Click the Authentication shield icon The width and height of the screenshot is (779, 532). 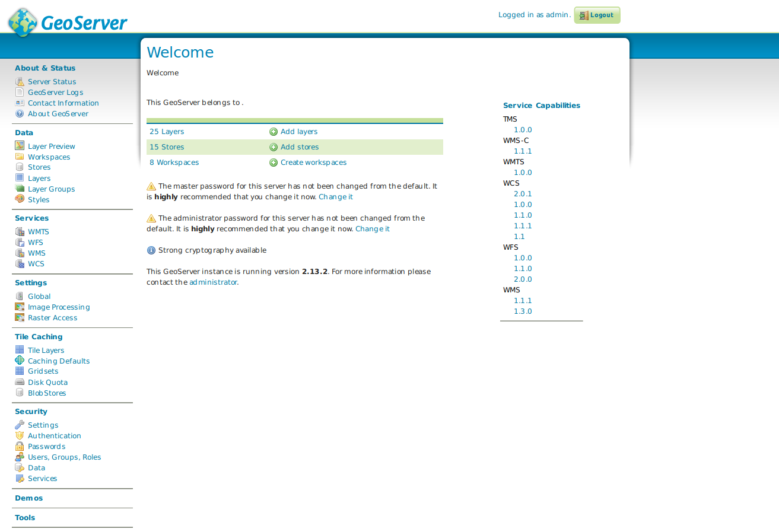coord(20,435)
